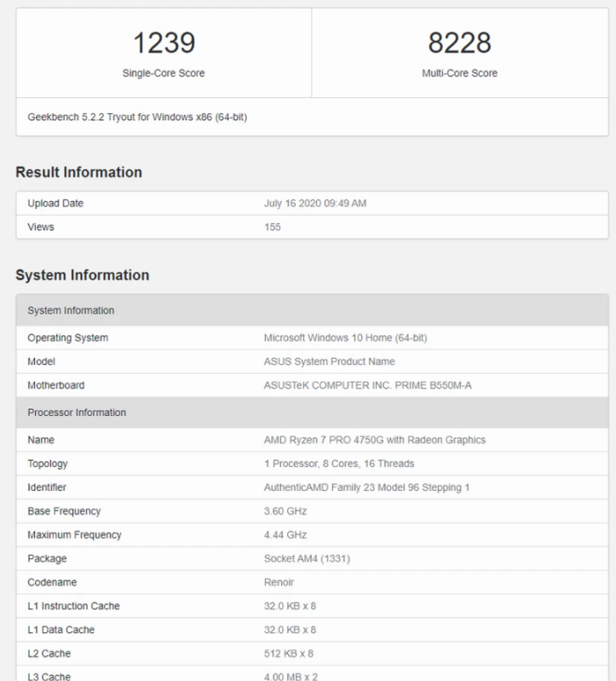This screenshot has width=616, height=681.
Task: Click the Socket AM4 (1331) package value
Action: point(307,559)
